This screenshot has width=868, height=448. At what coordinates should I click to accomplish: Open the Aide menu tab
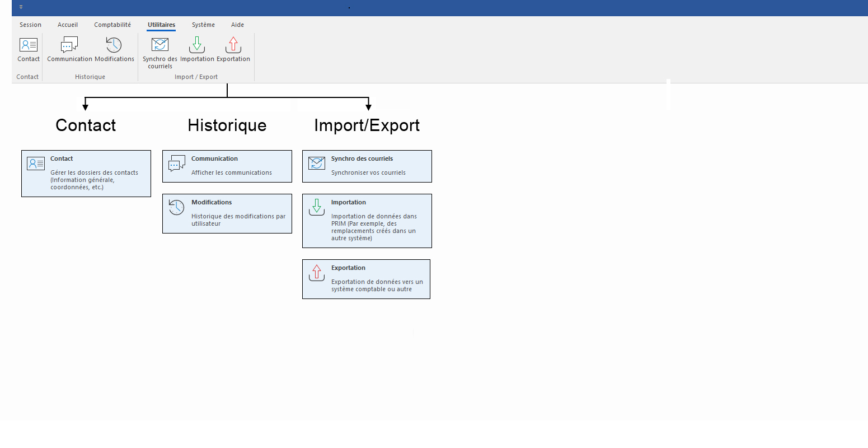pyautogui.click(x=237, y=25)
